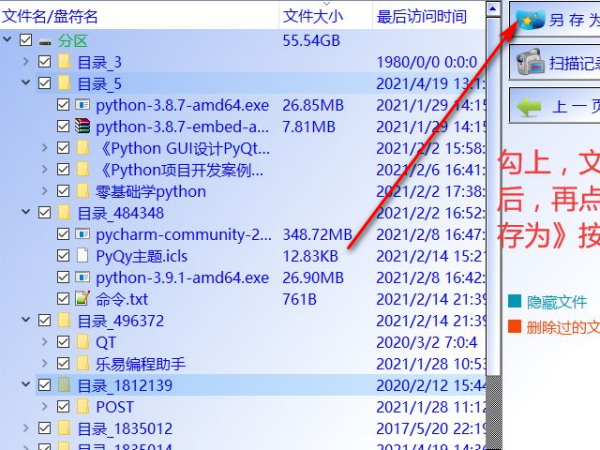Click the green arrow on 上一页 button
This screenshot has height=450, width=600.
pyautogui.click(x=529, y=106)
